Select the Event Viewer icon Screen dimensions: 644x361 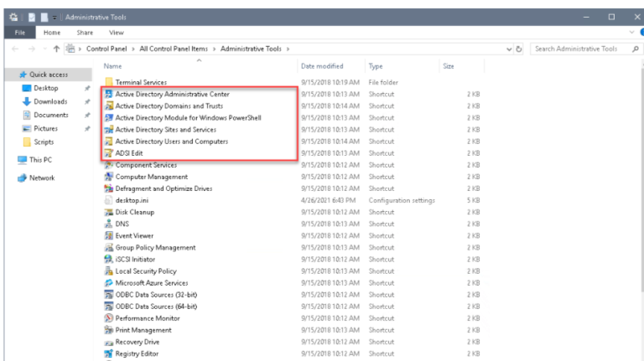pos(108,236)
